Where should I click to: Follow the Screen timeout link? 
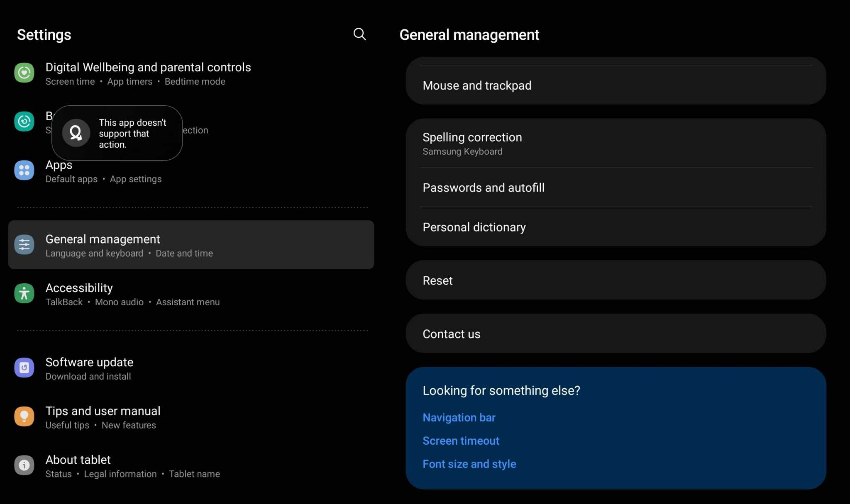[x=461, y=441]
